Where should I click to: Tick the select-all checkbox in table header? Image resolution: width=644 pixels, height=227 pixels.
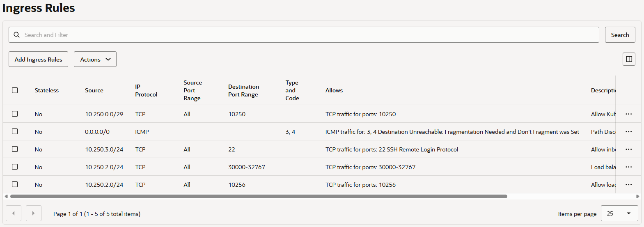pyautogui.click(x=15, y=90)
